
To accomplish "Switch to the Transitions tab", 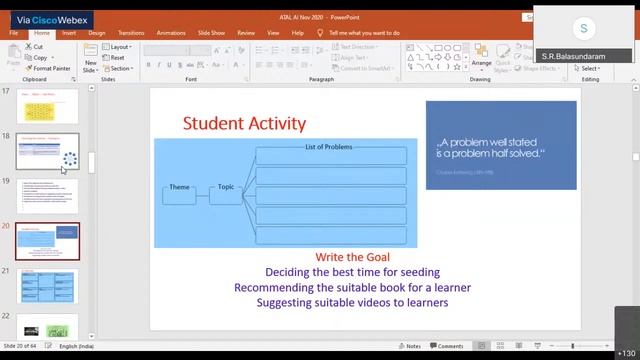I will pyautogui.click(x=131, y=33).
